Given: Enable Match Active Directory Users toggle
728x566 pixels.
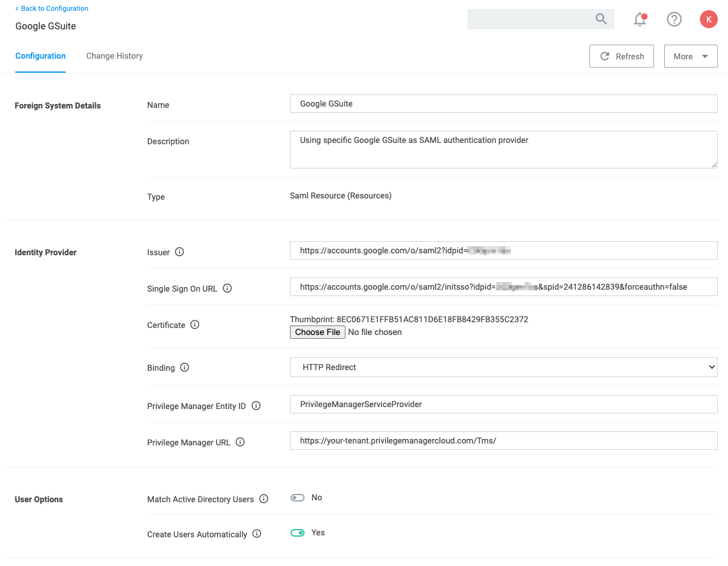Looking at the screenshot, I should tap(298, 498).
